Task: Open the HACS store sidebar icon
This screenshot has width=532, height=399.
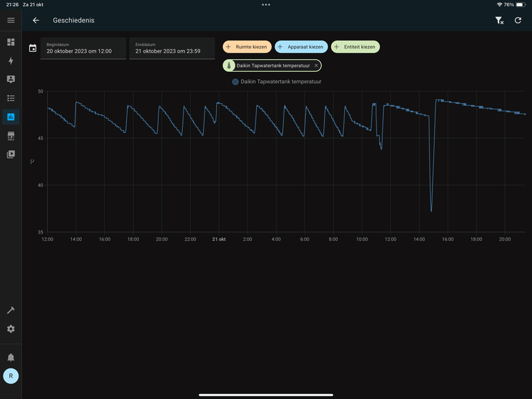Action: click(11, 136)
